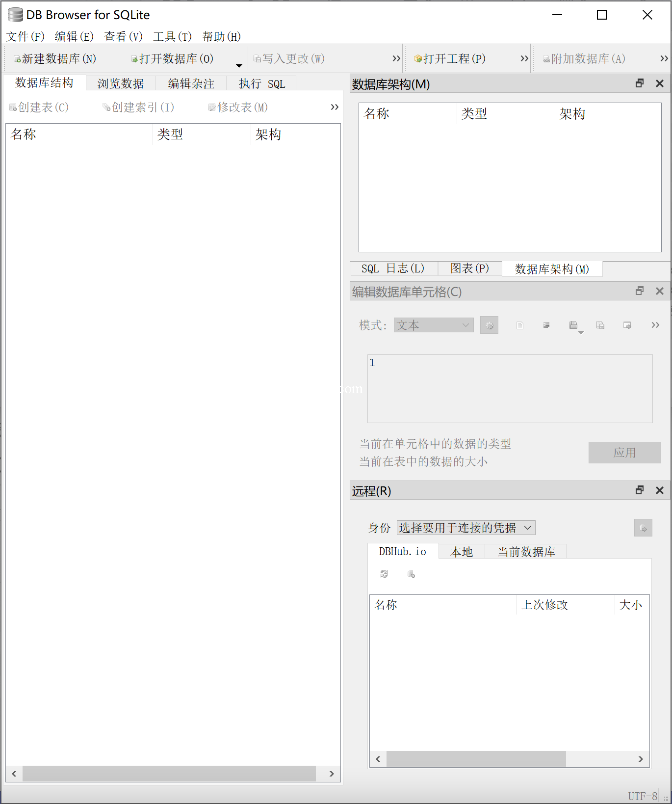Click the refresh icon under the DBHub.io tab

pos(384,574)
